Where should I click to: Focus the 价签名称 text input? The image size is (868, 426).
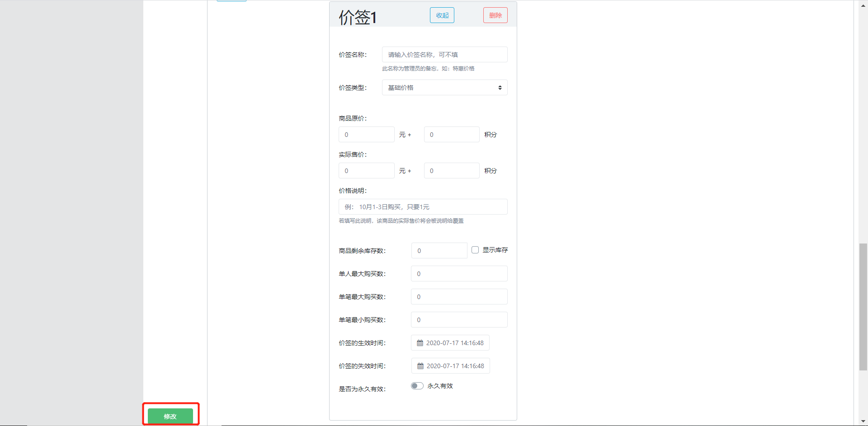pos(444,55)
